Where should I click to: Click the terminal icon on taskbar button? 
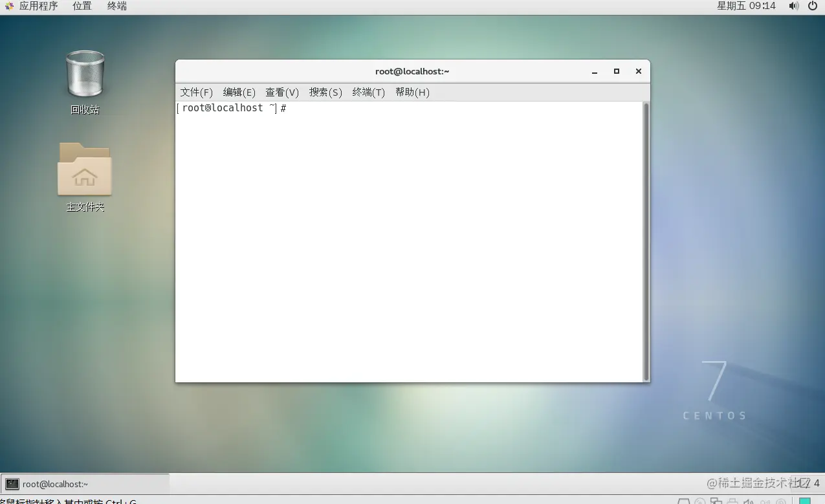click(x=12, y=483)
